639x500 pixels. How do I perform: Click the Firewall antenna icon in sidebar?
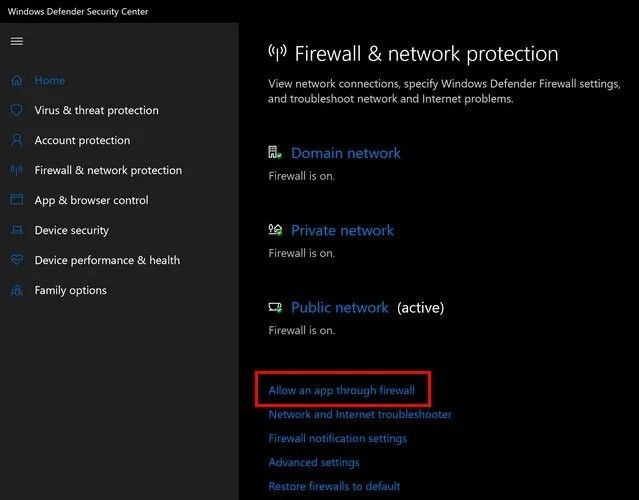[17, 170]
